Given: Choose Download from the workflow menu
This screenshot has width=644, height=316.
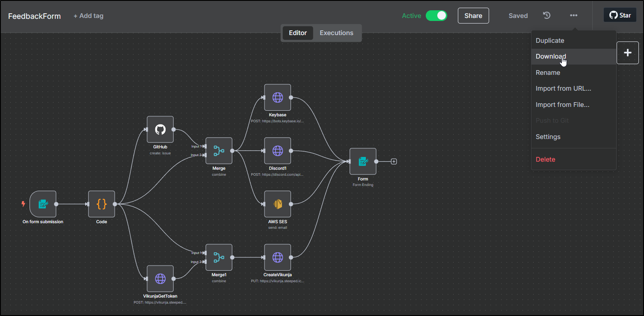Looking at the screenshot, I should tap(551, 56).
